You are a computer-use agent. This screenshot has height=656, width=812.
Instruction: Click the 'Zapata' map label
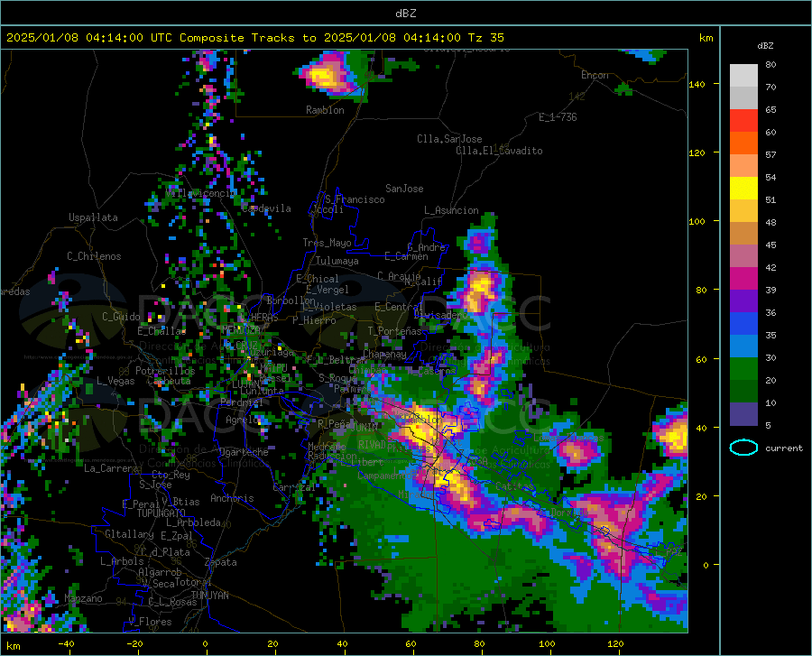click(221, 562)
